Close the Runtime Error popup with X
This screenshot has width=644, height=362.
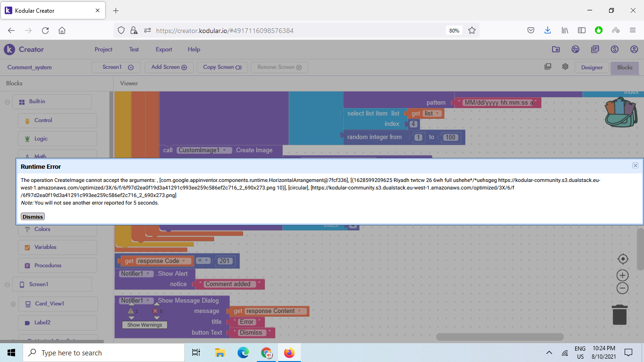635,165
